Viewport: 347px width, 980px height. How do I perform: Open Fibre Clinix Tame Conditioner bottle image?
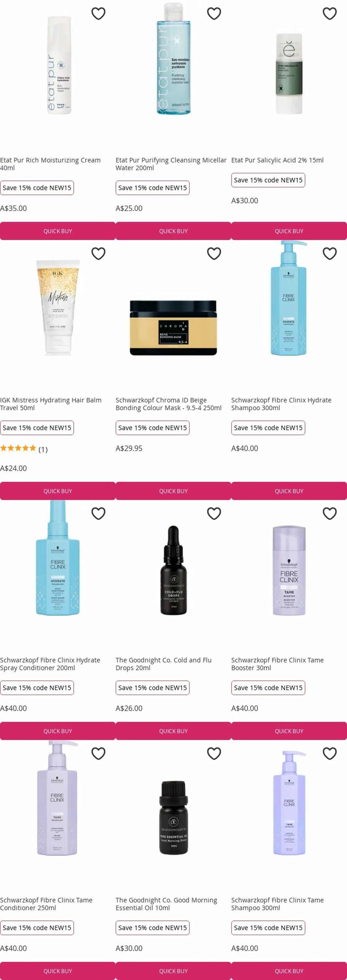57,798
